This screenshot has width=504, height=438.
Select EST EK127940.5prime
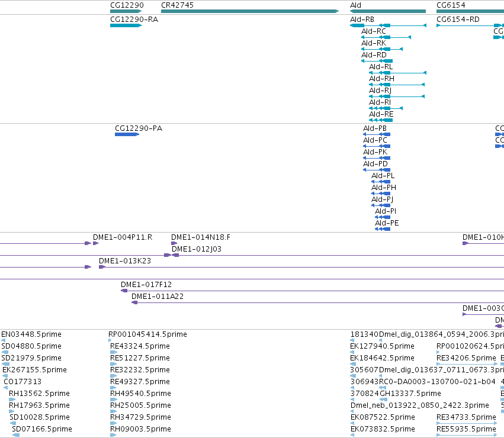[x=382, y=346]
